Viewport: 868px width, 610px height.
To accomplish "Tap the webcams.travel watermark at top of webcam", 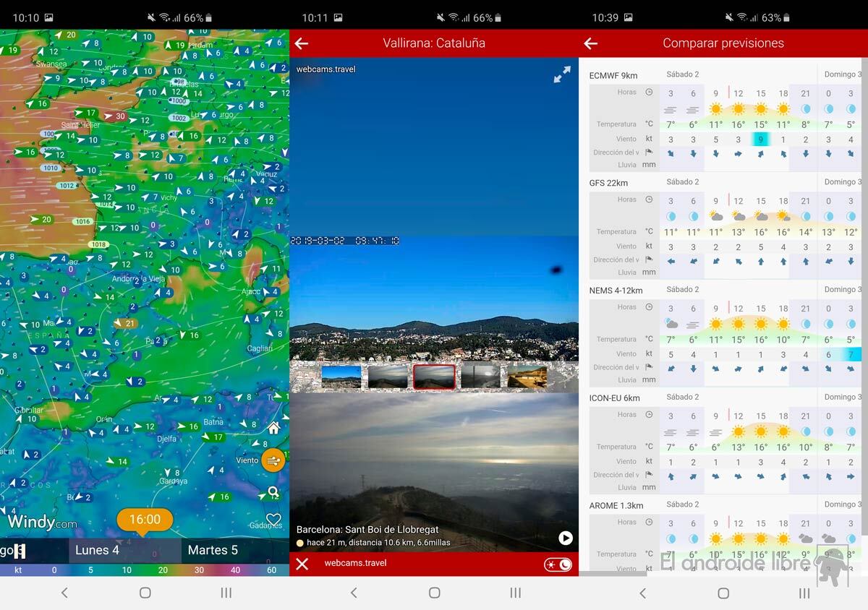I will point(325,69).
